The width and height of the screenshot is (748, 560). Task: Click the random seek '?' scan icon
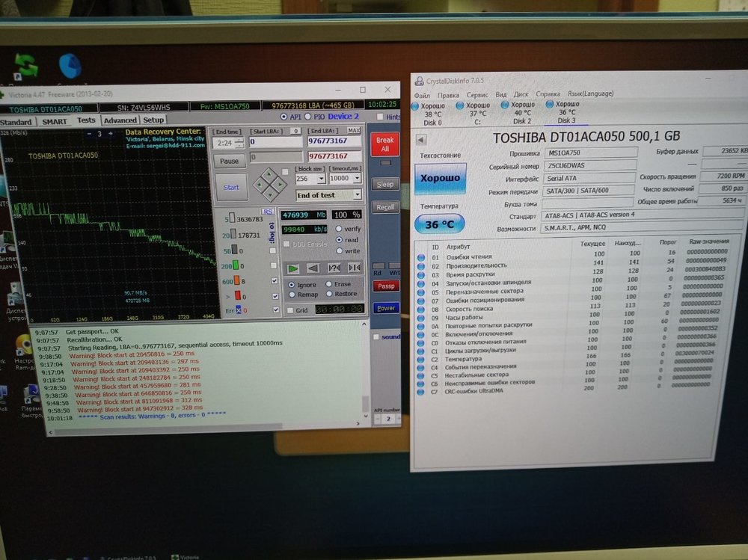[x=334, y=268]
